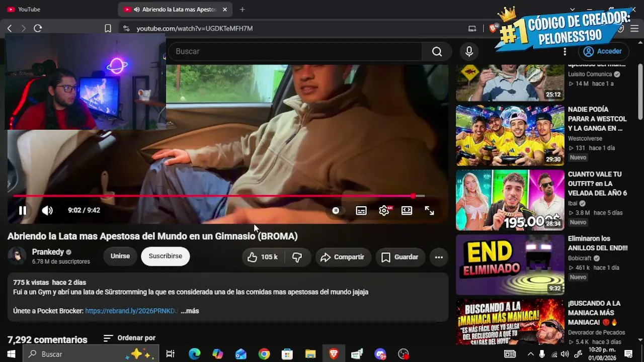Expand the description with ...más
Viewport: 644px width, 362px height.
point(190,311)
